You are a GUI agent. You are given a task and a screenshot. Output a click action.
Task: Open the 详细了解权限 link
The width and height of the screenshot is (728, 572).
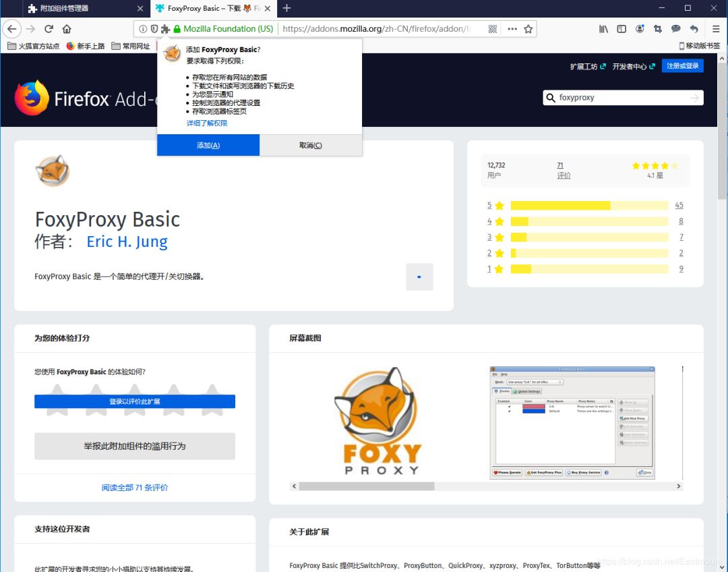207,123
